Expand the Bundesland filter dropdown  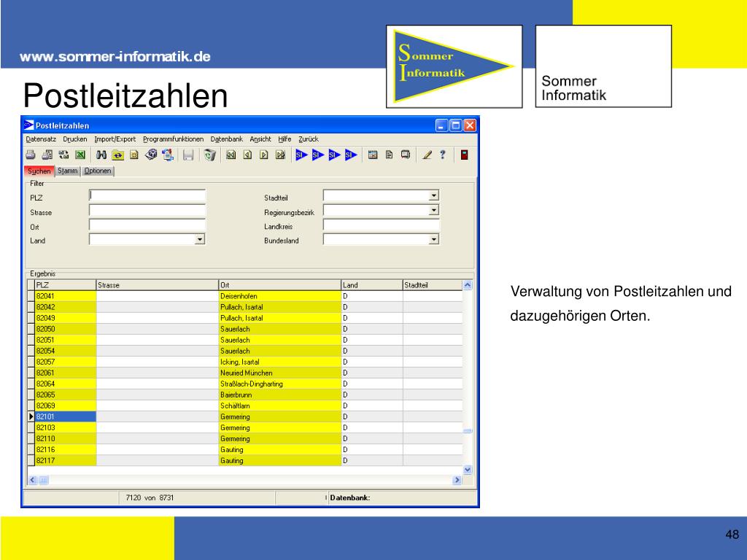(433, 239)
